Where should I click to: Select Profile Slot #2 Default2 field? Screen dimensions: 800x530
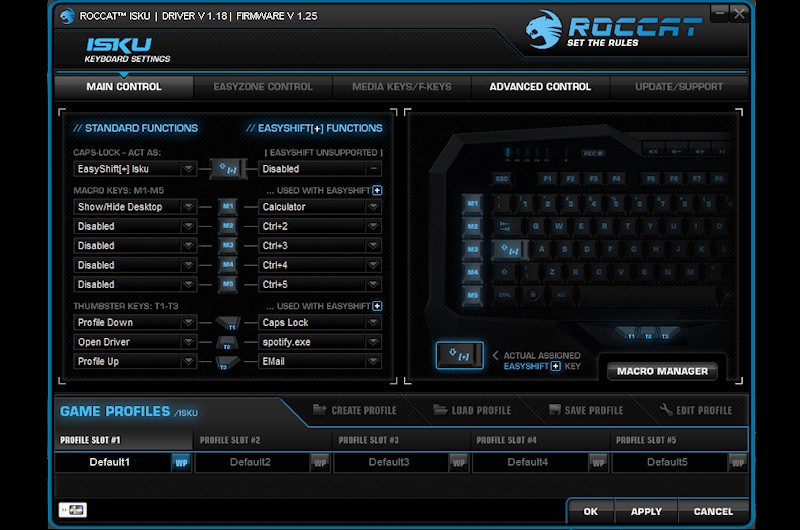(250, 462)
